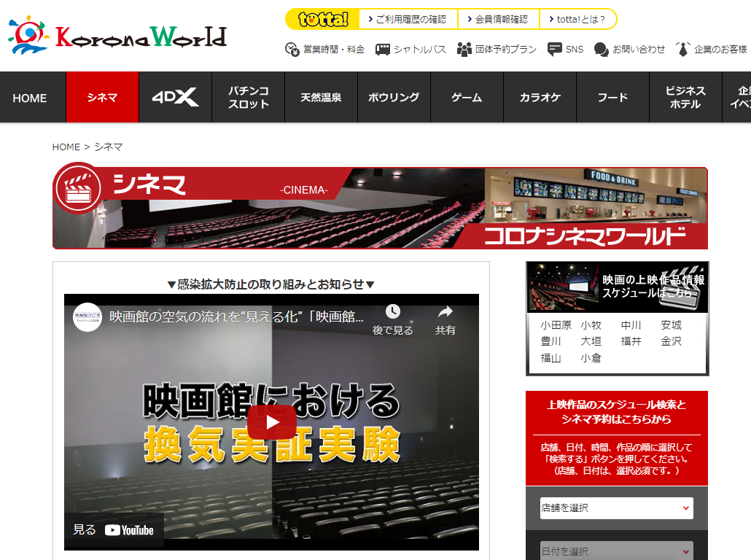Select the 豊川 cinema location
The width and height of the screenshot is (751, 560).
[550, 341]
